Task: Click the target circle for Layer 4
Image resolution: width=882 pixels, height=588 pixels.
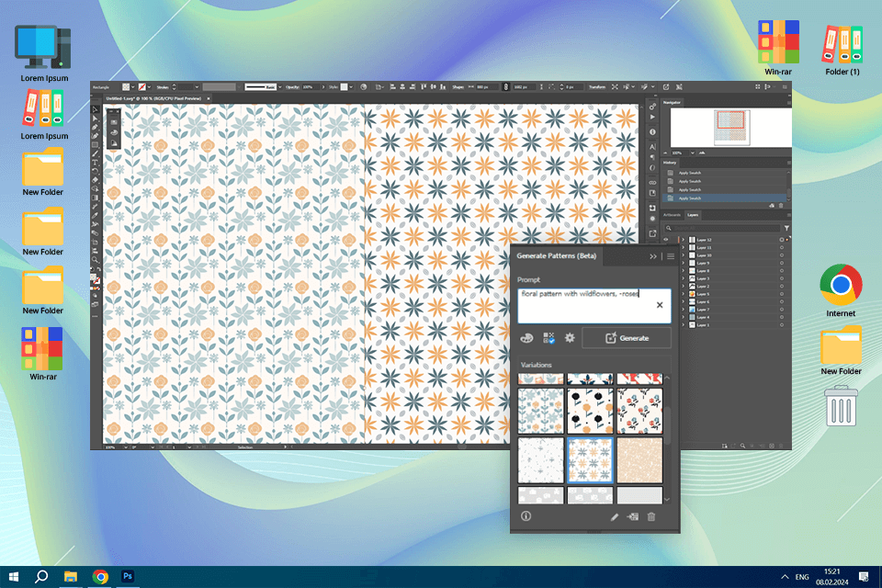Action: click(781, 317)
